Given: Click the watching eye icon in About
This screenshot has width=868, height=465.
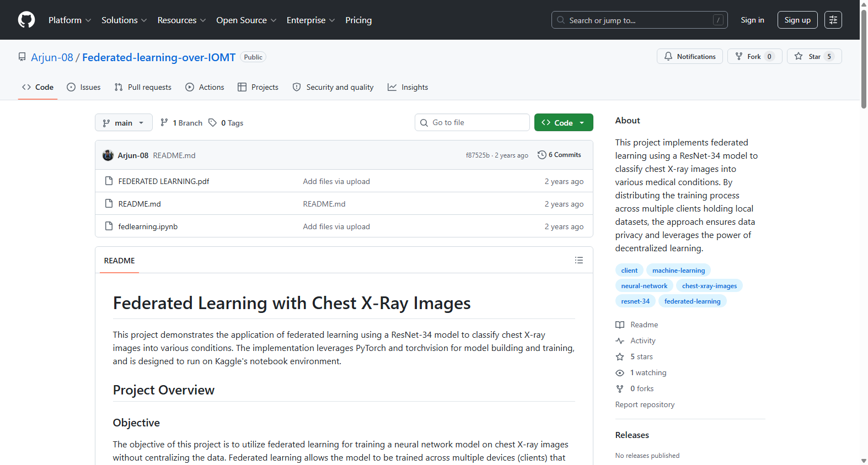Looking at the screenshot, I should coord(620,372).
